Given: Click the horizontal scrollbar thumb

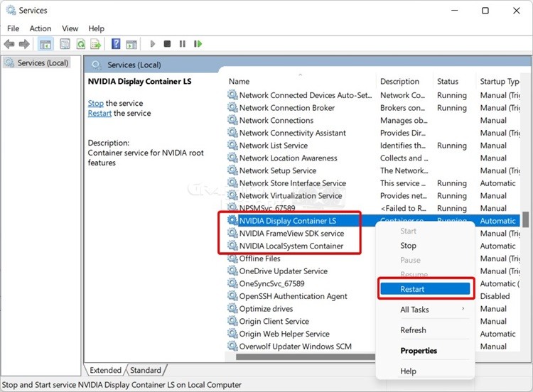Looking at the screenshot, I should [306, 356].
